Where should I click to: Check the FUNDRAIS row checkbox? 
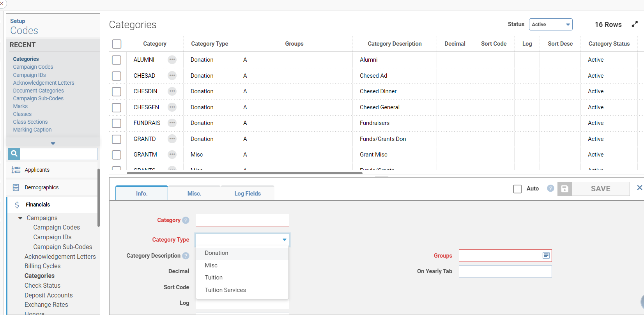[117, 123]
